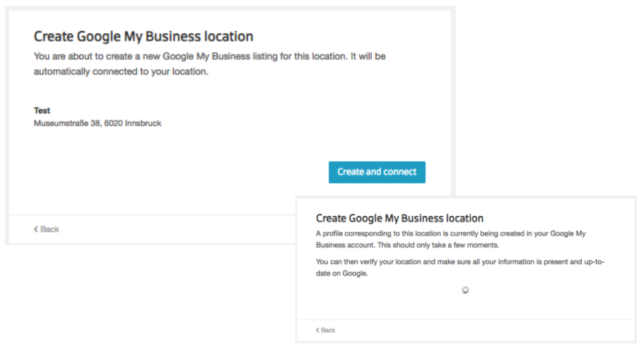Select the location name 'Test'

pos(42,110)
